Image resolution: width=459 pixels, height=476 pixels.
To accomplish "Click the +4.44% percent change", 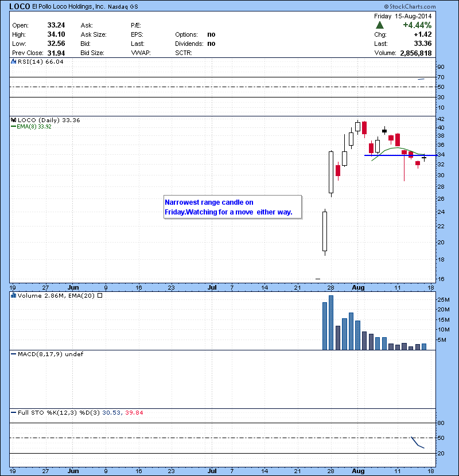I will click(x=417, y=25).
